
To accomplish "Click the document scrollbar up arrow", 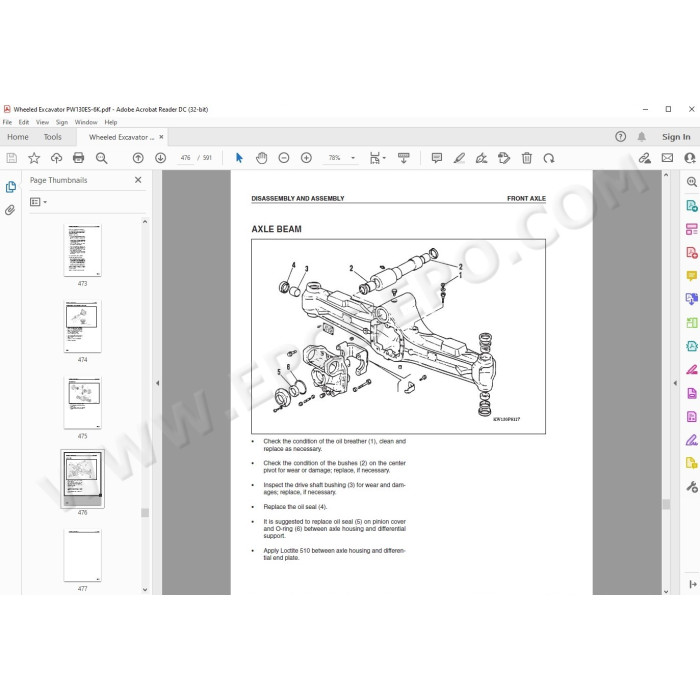I will pos(666,175).
